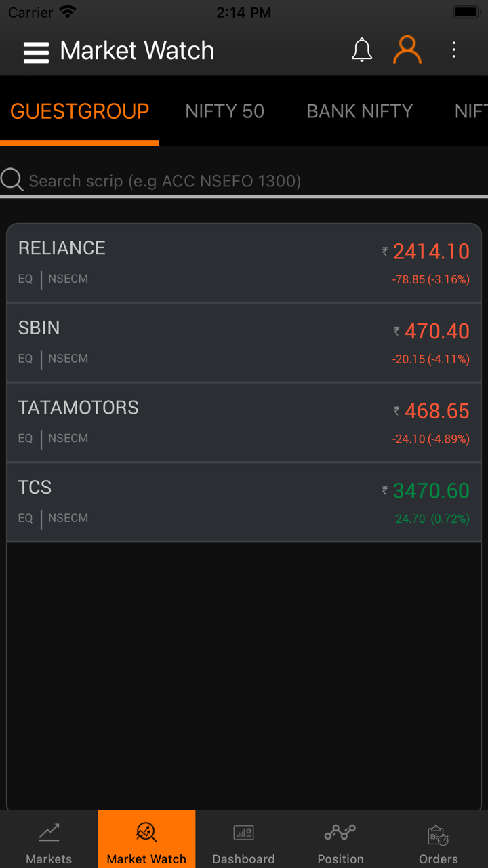Switch to the NIFTY 50 tab
488x868 pixels.
[224, 111]
